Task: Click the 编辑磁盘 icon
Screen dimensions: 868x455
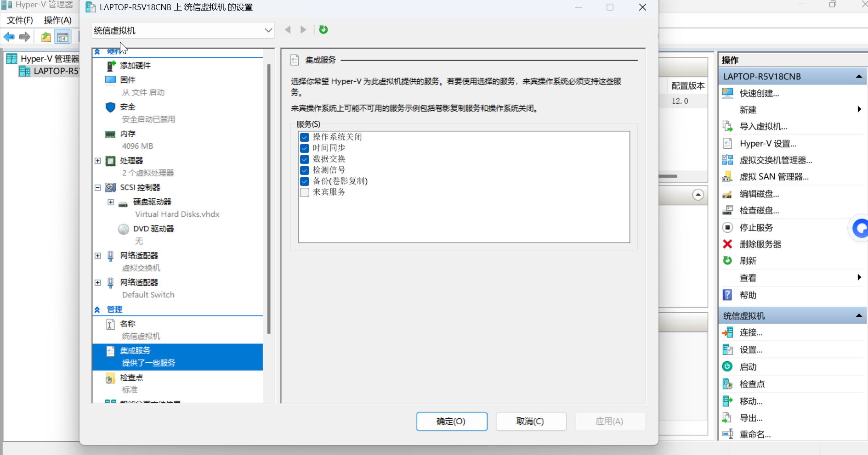Action: 727,194
